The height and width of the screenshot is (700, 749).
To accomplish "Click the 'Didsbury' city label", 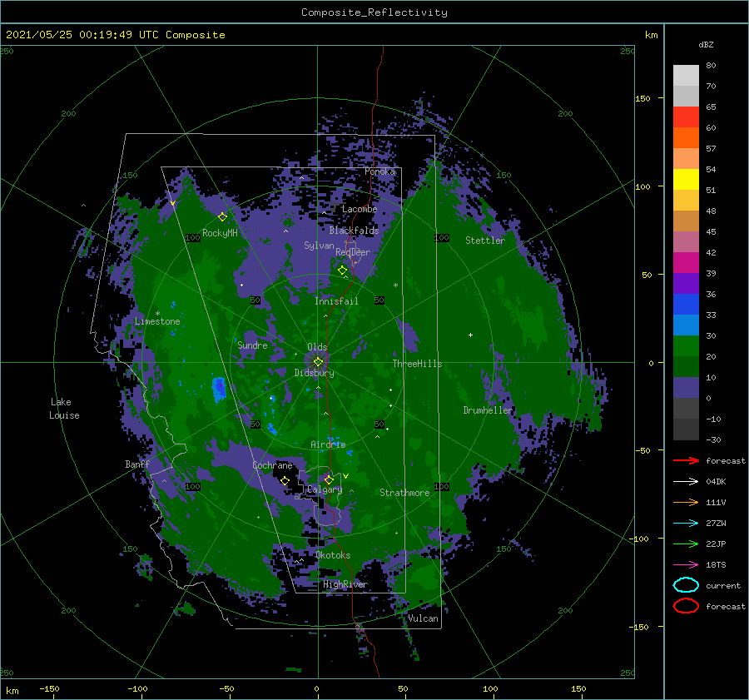I will click(x=314, y=373).
